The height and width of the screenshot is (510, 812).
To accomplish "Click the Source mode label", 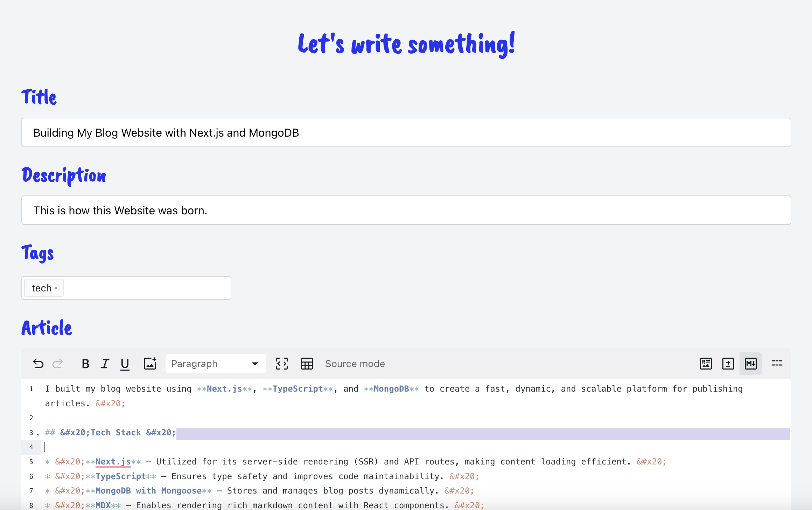I will coord(355,364).
